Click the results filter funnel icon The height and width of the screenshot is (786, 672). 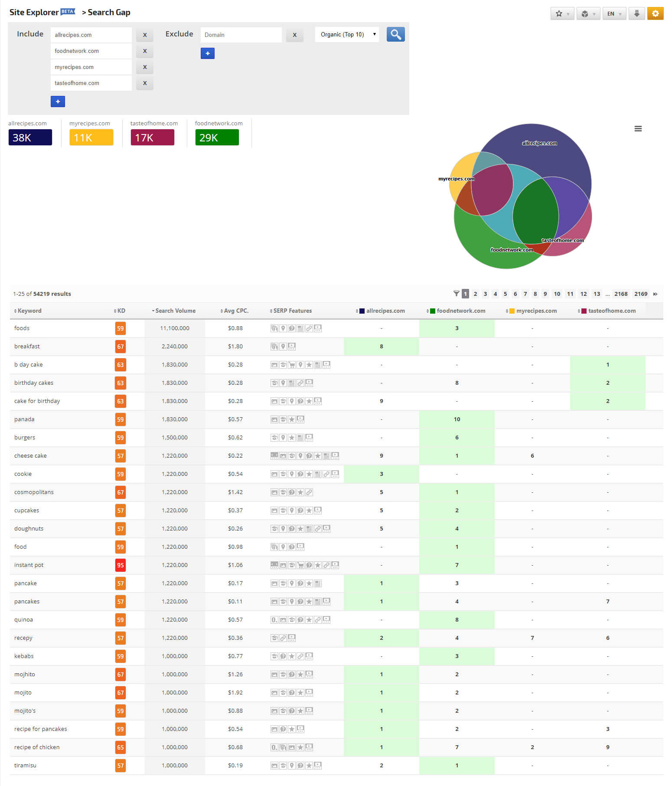456,294
